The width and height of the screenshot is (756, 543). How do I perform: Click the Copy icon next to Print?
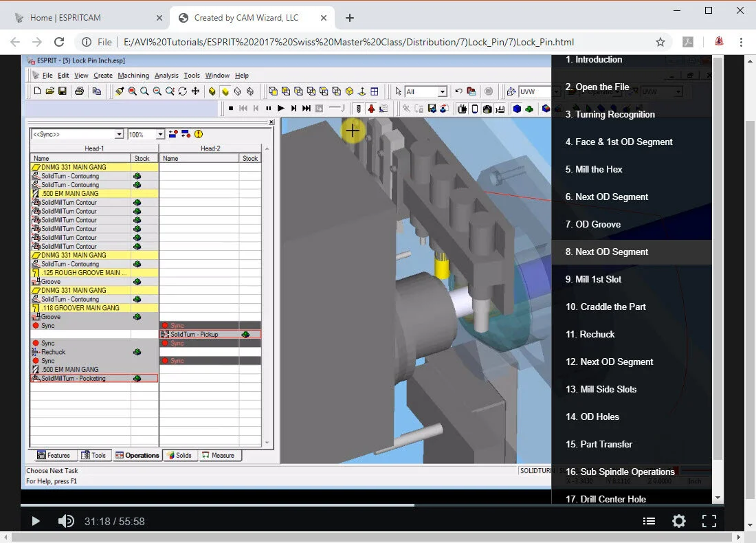pyautogui.click(x=97, y=91)
